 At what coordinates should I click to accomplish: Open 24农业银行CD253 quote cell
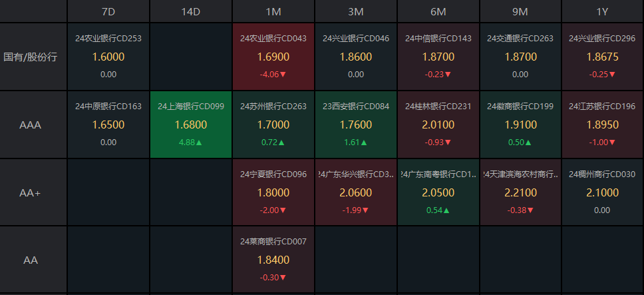tap(108, 57)
